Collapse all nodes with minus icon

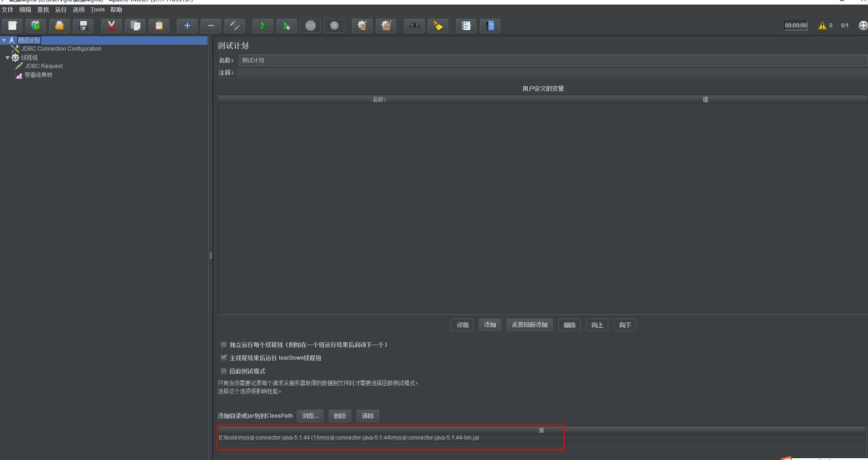[211, 26]
